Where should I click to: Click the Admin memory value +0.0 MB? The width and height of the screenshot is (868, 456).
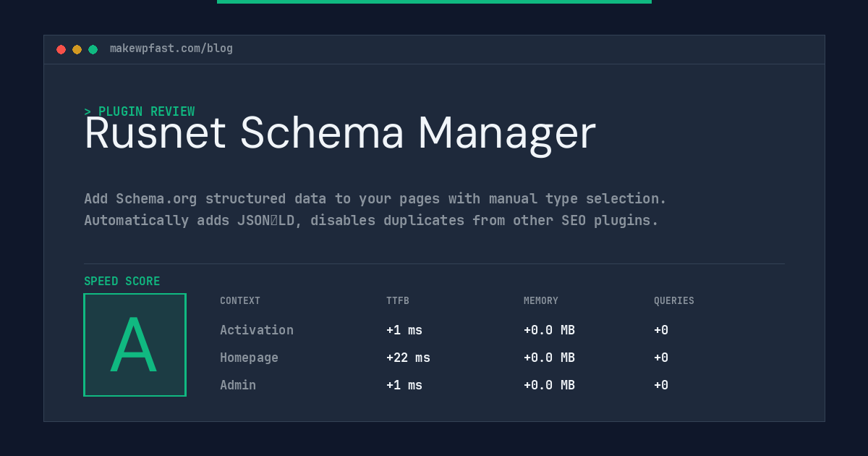point(549,385)
